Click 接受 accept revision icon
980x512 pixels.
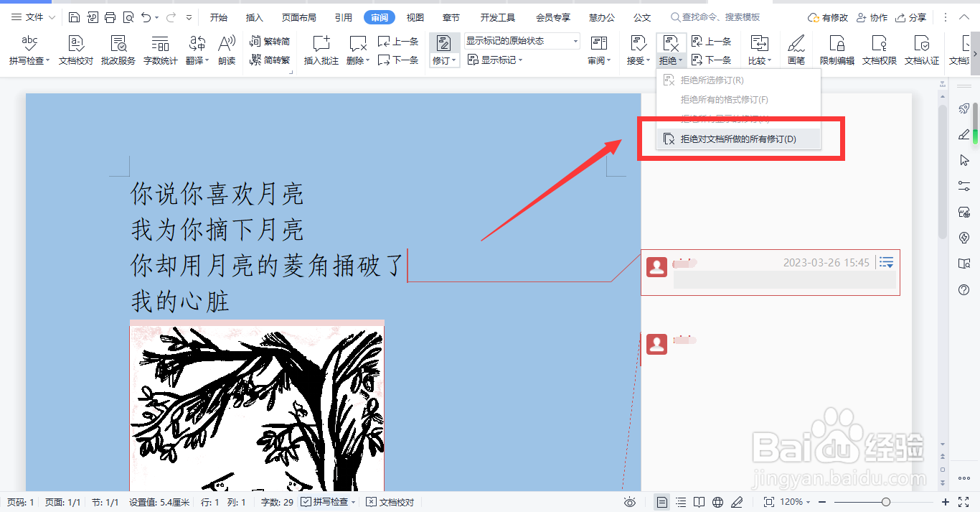pos(638,43)
